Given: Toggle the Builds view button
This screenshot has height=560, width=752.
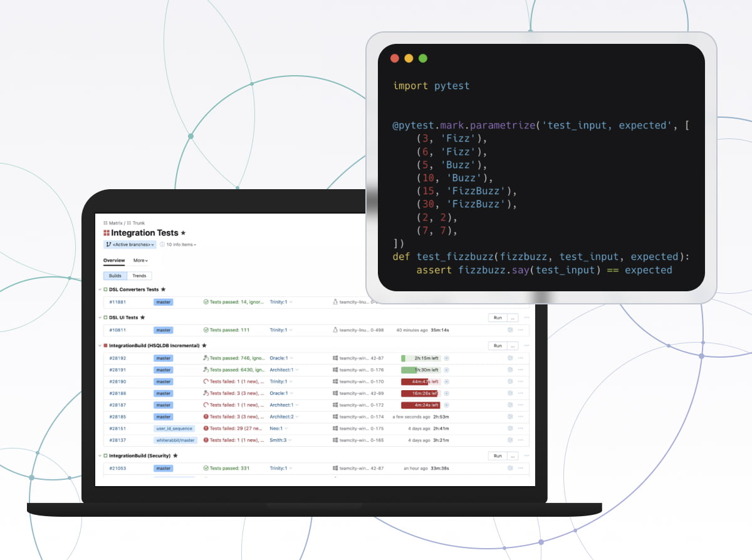Looking at the screenshot, I should tap(115, 276).
